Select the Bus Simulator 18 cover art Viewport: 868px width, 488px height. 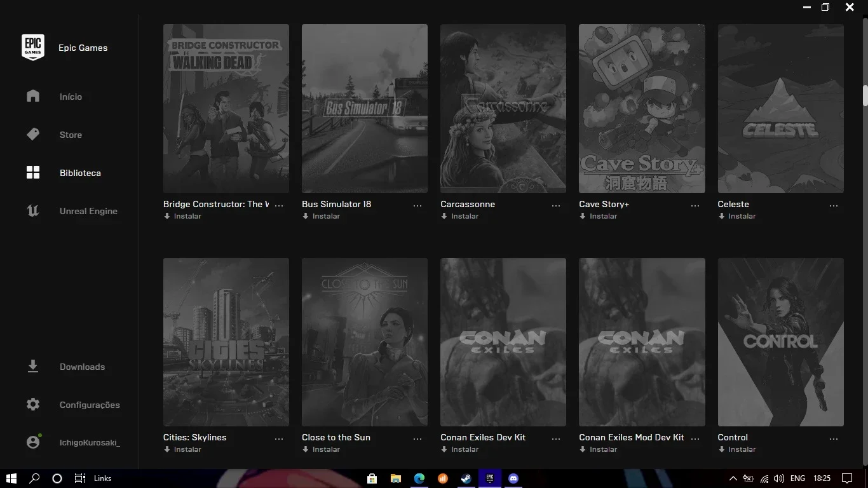(x=365, y=109)
